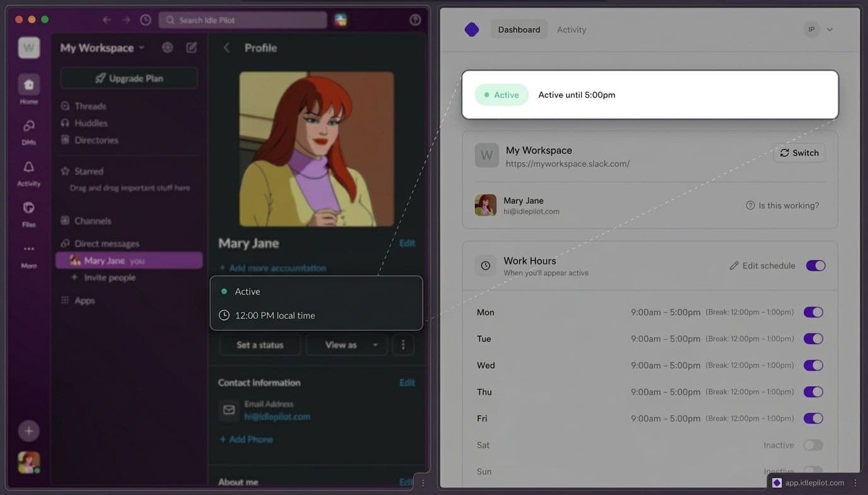Open the compose new message pencil icon

(192, 47)
